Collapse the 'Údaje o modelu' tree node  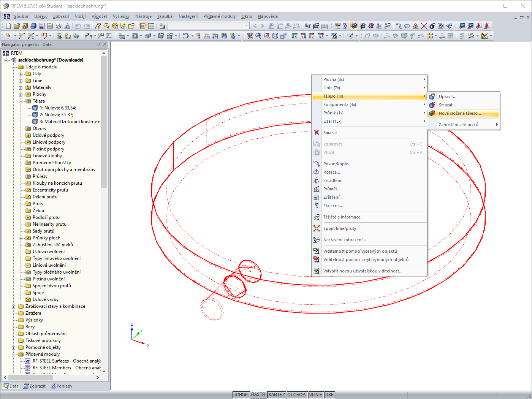[14, 67]
